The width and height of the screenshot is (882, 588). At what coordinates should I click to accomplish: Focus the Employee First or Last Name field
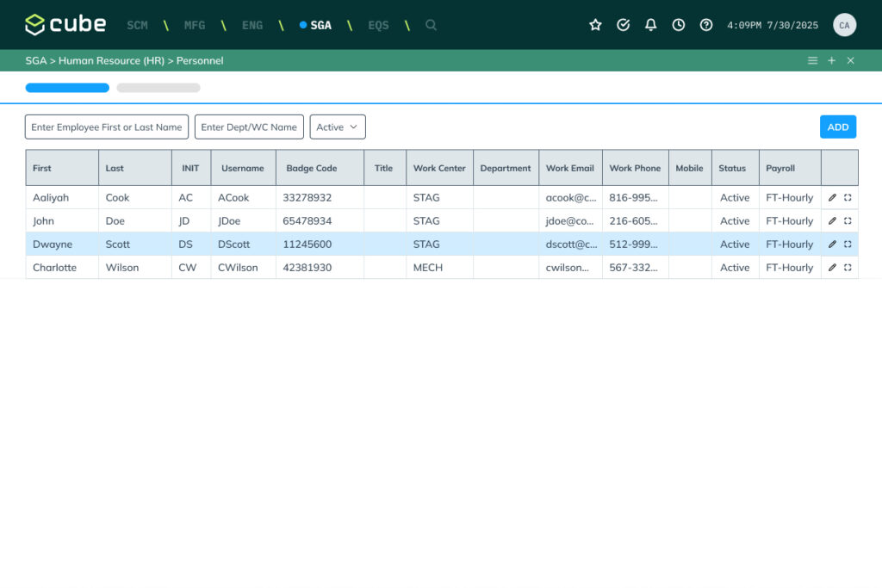pos(107,127)
